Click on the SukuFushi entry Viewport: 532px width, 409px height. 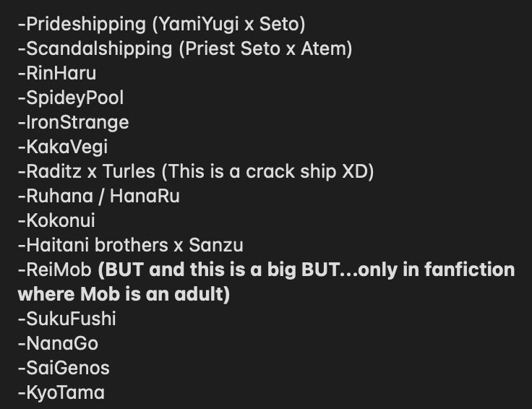coord(66,319)
